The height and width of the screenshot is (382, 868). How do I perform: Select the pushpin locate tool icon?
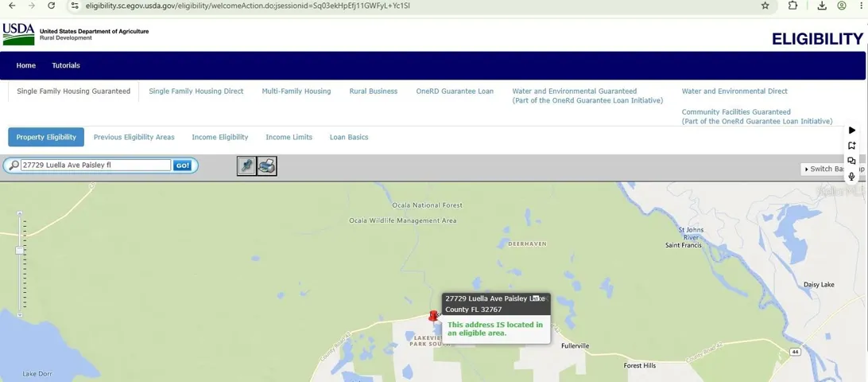pyautogui.click(x=247, y=166)
